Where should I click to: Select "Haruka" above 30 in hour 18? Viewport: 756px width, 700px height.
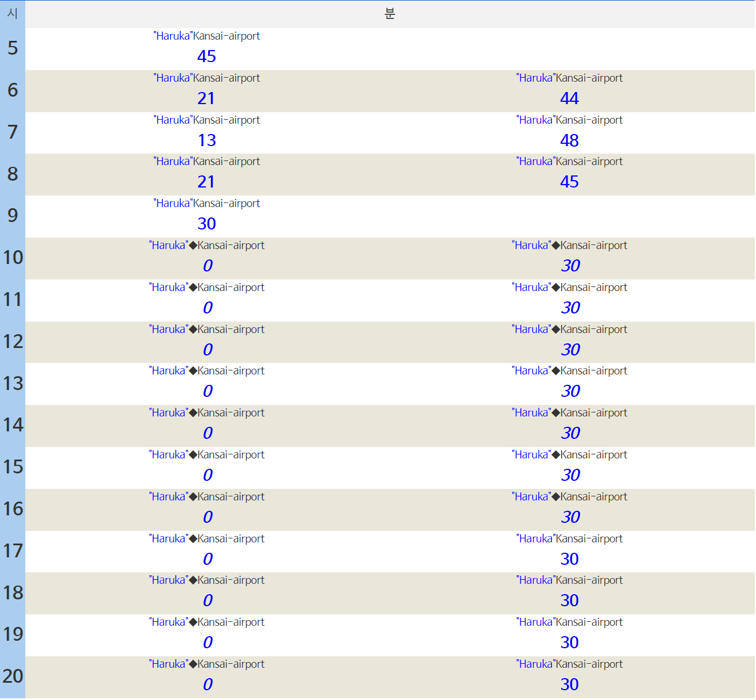[x=536, y=580]
